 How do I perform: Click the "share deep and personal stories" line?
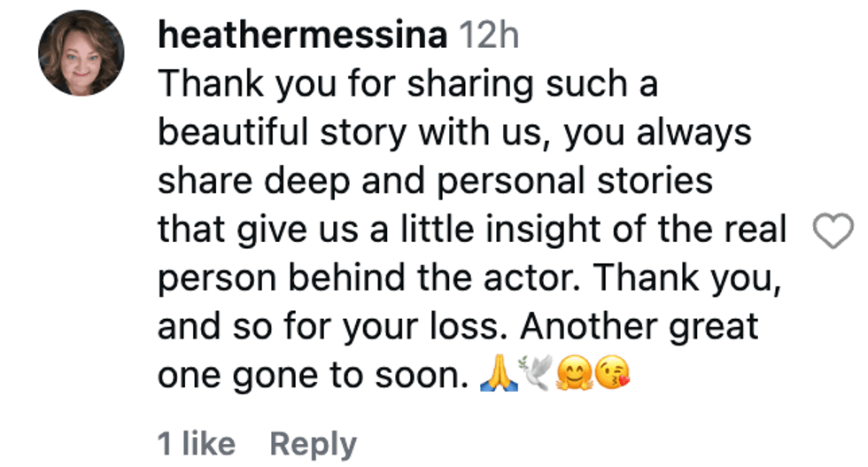[435, 181]
